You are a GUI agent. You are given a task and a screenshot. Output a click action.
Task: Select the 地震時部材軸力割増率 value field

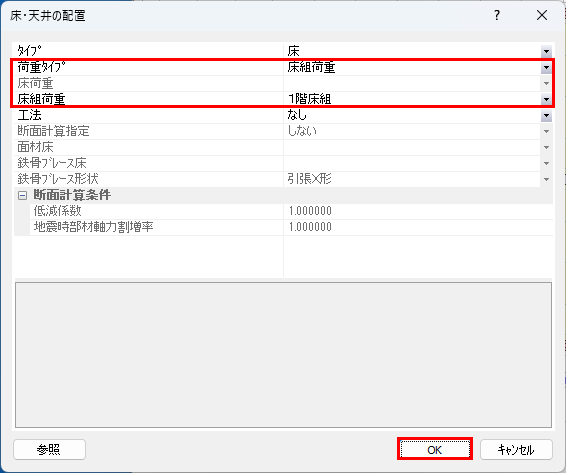[x=418, y=227]
